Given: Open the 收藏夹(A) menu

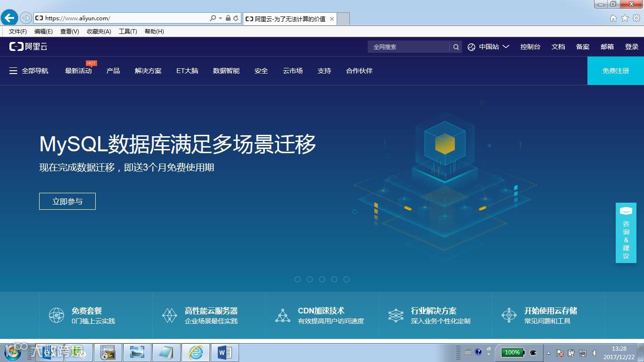Looking at the screenshot, I should coord(99,32).
